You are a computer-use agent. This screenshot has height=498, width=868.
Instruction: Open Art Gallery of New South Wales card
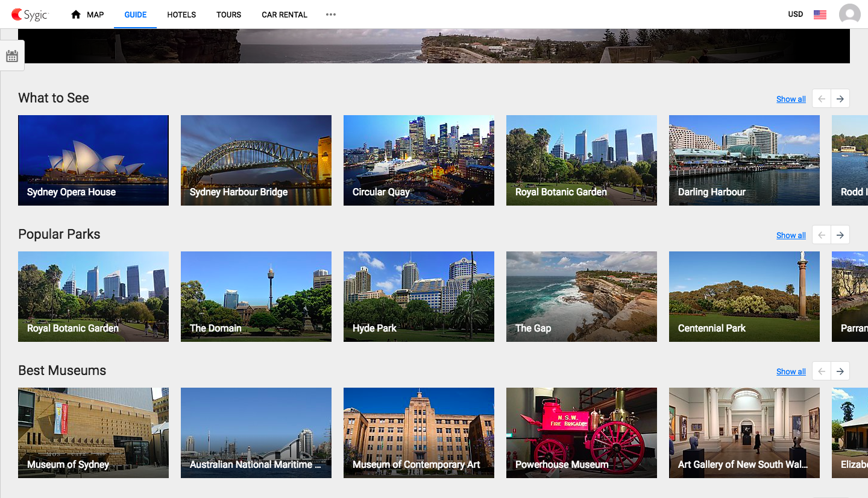(744, 433)
